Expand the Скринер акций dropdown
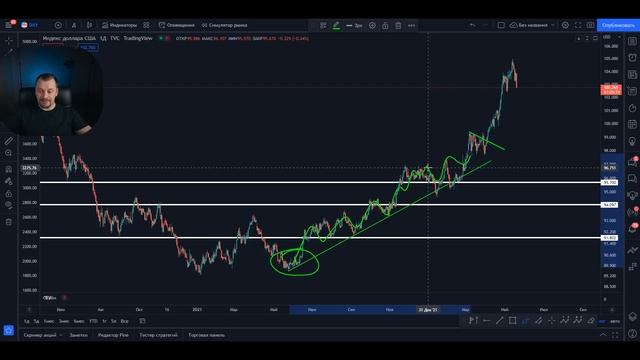The height and width of the screenshot is (360, 640). tap(43, 335)
